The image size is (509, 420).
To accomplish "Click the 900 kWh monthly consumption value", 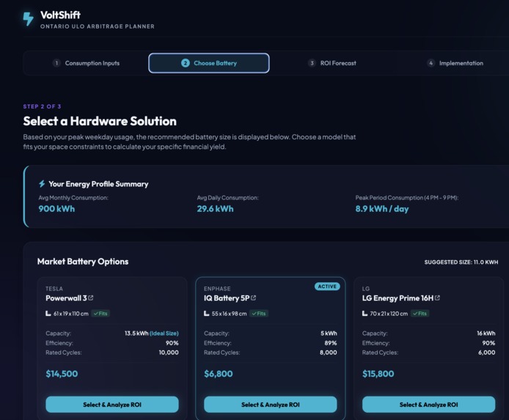I will (x=56, y=209).
